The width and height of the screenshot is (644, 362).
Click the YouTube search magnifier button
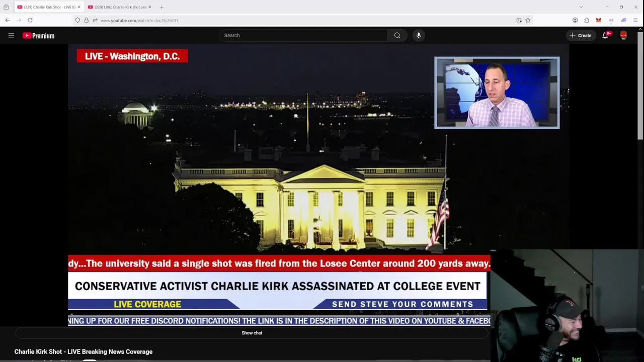tap(397, 35)
